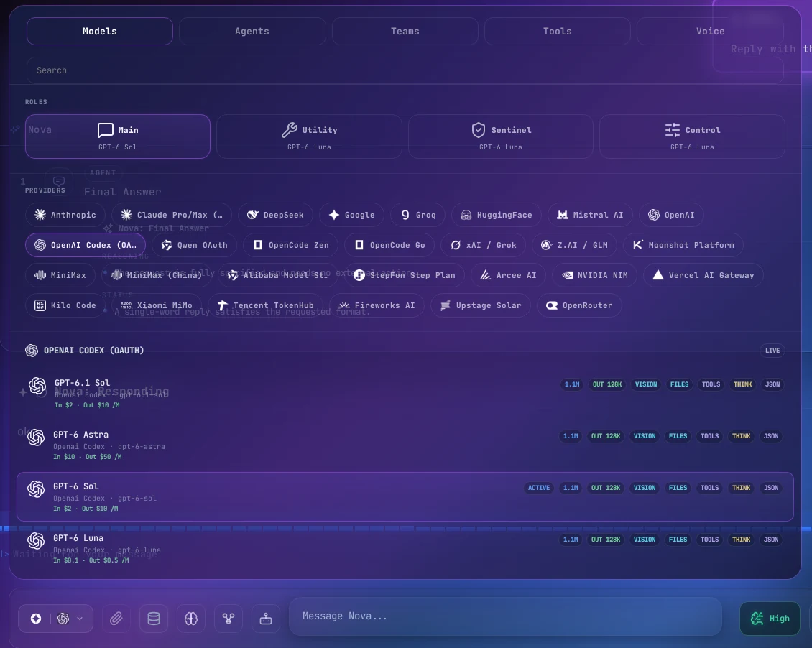The height and width of the screenshot is (648, 812).
Task: Select the Models tab
Action: click(99, 31)
